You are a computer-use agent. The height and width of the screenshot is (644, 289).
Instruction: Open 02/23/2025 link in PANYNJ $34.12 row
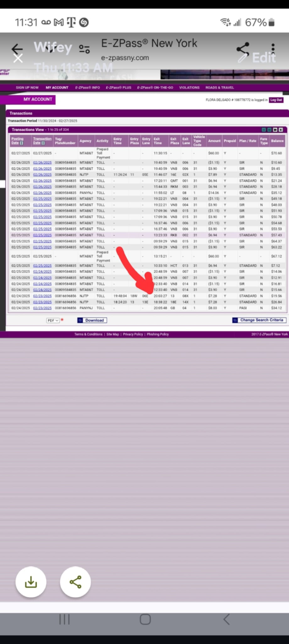[42, 308]
